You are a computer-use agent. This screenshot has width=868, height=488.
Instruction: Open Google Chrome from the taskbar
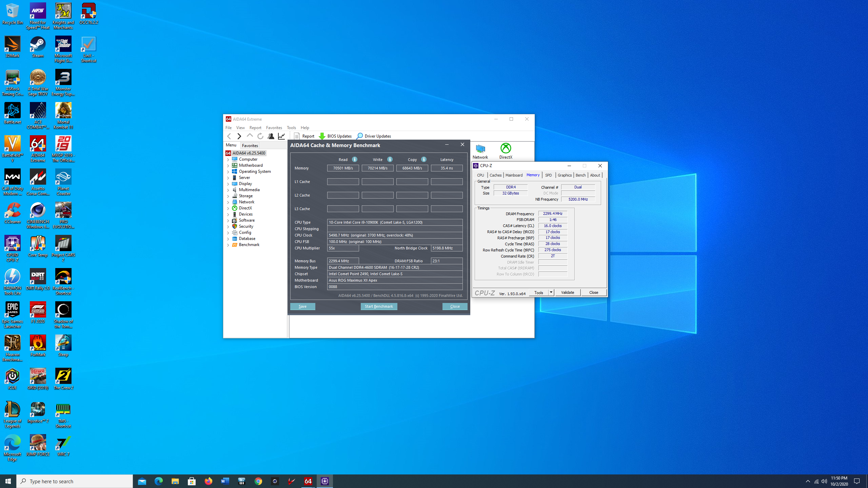pos(258,481)
